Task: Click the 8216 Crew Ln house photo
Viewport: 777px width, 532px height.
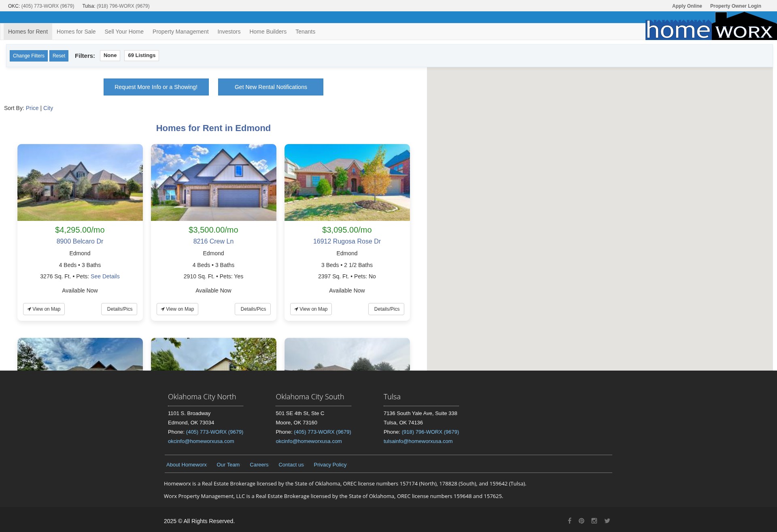Action: coord(214,182)
